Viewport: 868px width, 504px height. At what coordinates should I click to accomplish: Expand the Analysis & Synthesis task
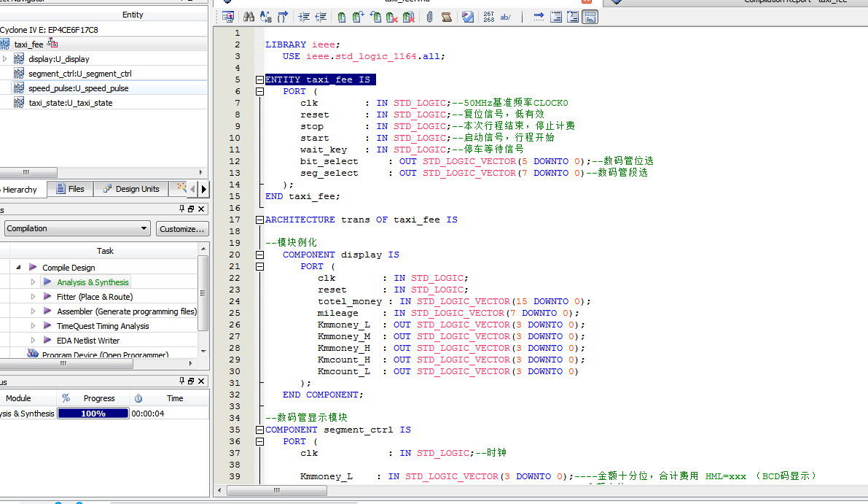pyautogui.click(x=33, y=282)
